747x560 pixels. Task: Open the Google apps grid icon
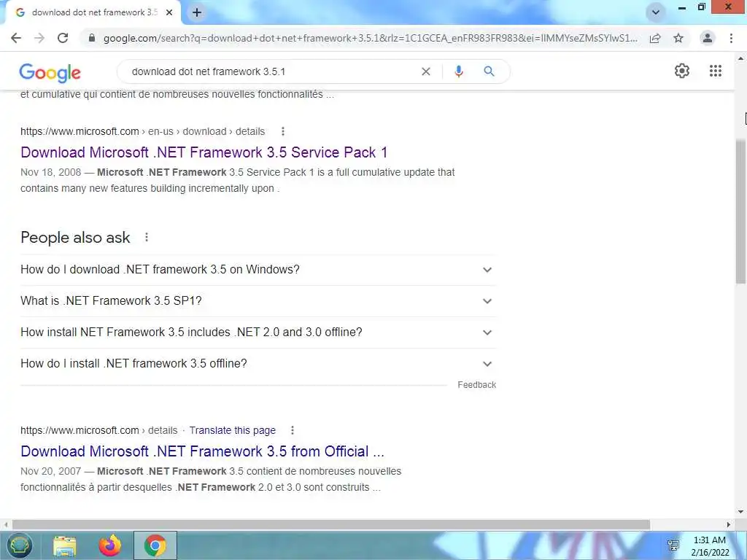point(716,71)
